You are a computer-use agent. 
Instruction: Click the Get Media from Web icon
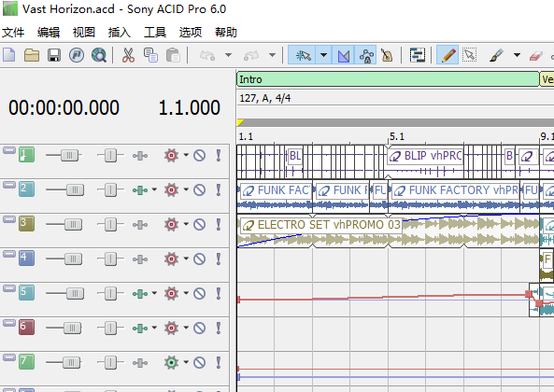[99, 55]
